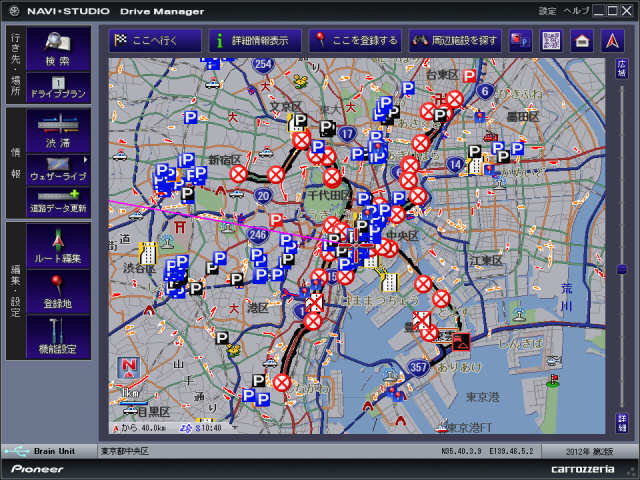Click 周辺施設を探す nearby facilities button

454,41
